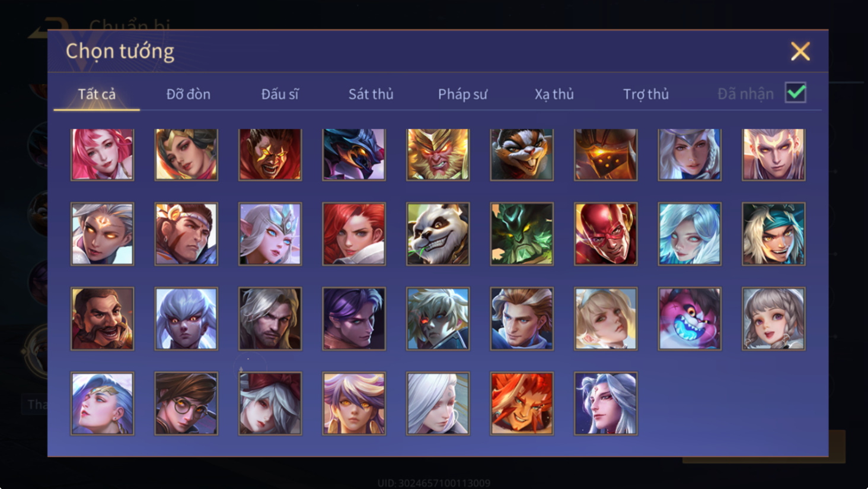The height and width of the screenshot is (489, 868).
Task: Show the Pháp sư heroes
Action: click(x=462, y=94)
